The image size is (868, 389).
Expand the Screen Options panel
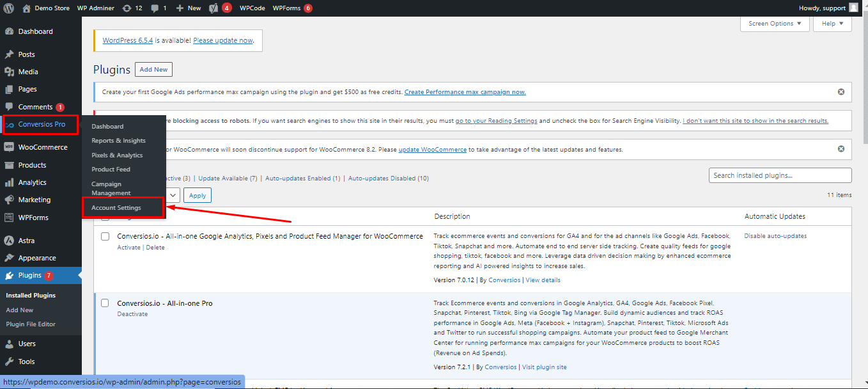click(x=775, y=24)
